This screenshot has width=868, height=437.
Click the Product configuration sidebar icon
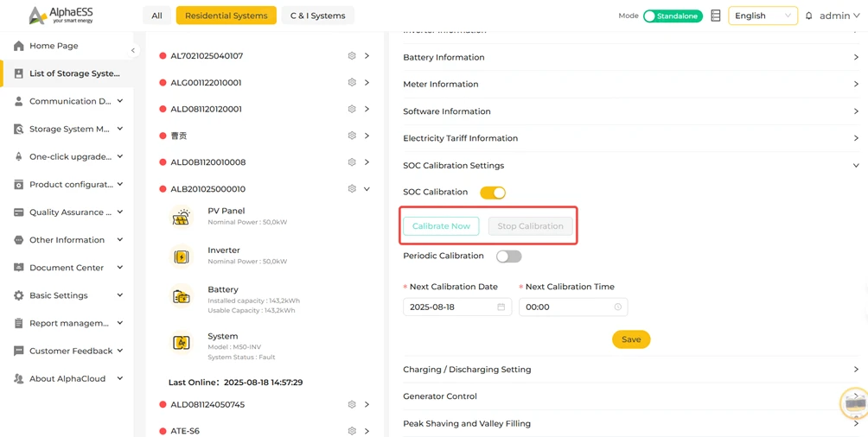point(19,184)
